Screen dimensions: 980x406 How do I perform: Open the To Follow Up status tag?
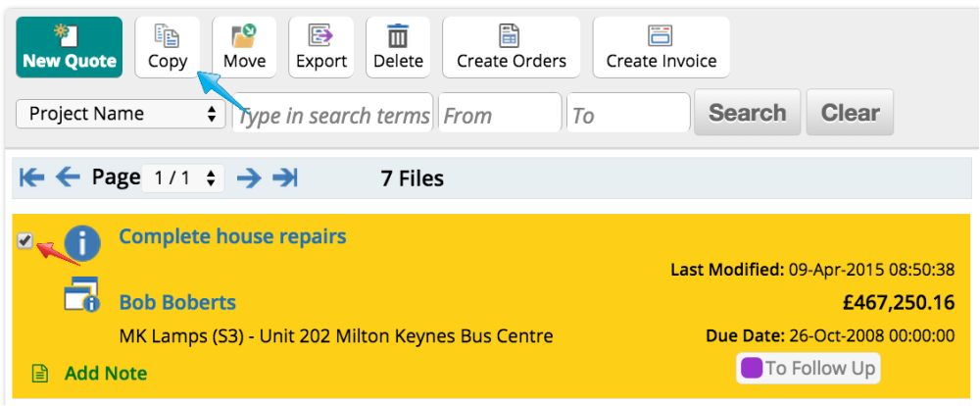point(808,368)
